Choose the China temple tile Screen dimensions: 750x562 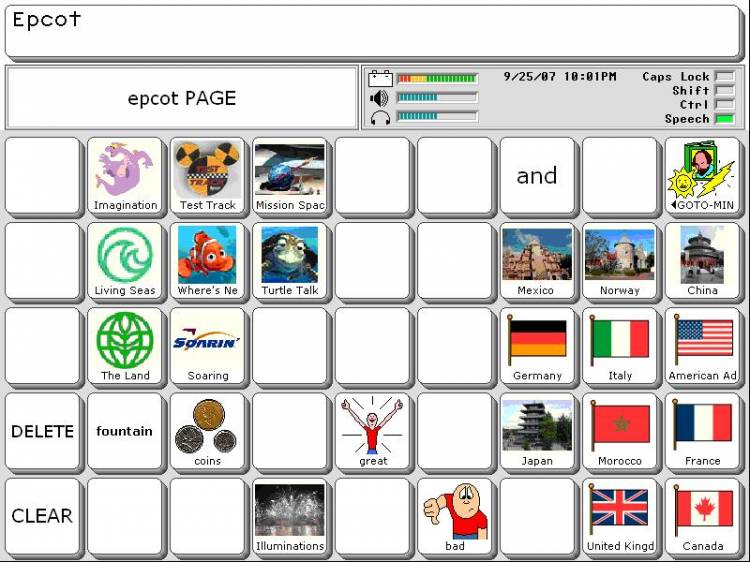click(x=702, y=261)
